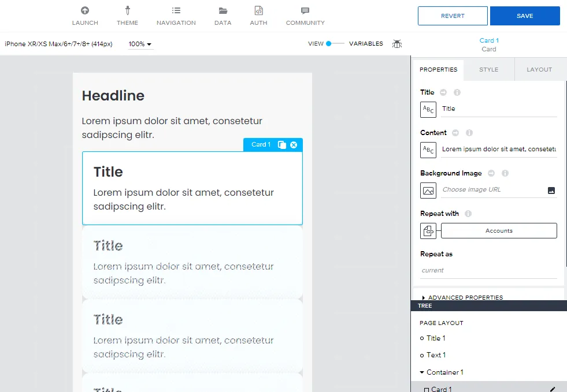This screenshot has height=392, width=567.
Task: Click the Auth code-file icon
Action: click(258, 11)
